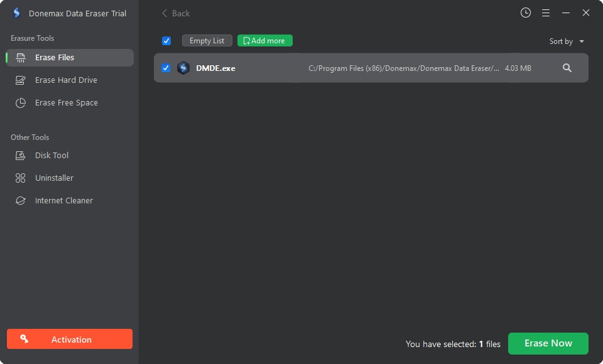Image resolution: width=603 pixels, height=364 pixels.
Task: Expand sorting options via the chevron
Action: tap(583, 41)
